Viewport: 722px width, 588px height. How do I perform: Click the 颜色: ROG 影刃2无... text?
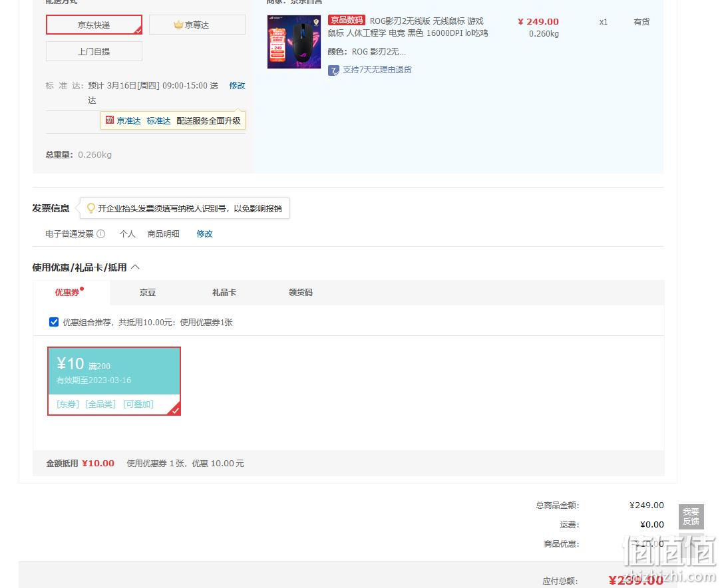tap(367, 51)
